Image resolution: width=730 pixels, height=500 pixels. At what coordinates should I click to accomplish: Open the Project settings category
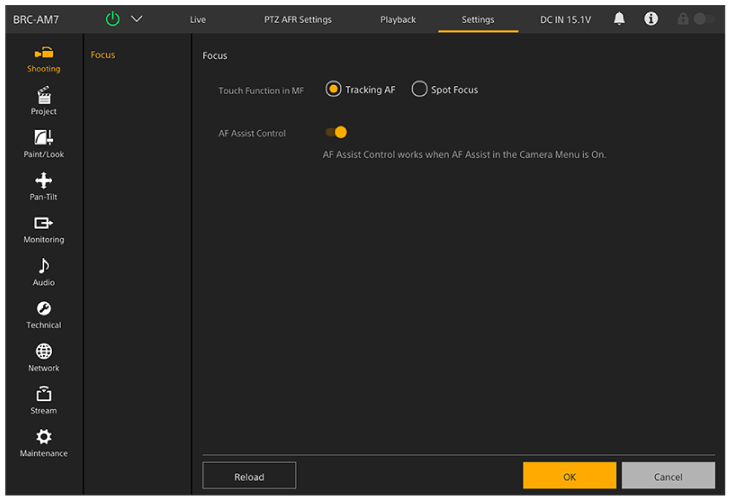(43, 101)
